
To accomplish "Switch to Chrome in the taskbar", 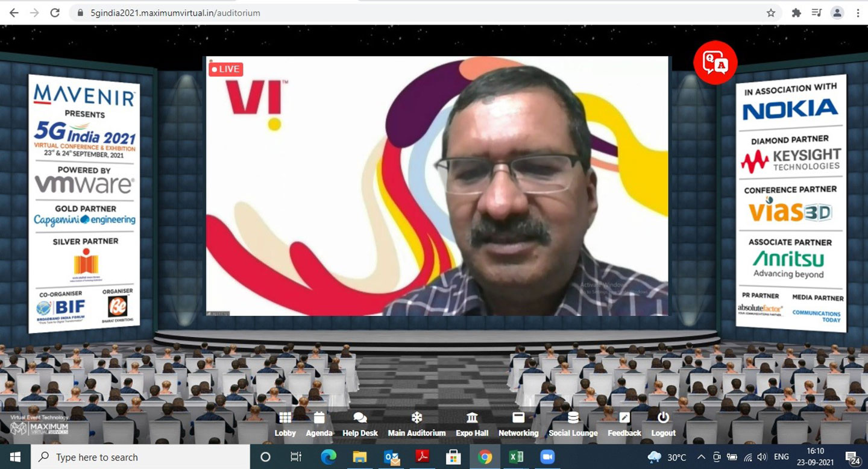I will [485, 457].
